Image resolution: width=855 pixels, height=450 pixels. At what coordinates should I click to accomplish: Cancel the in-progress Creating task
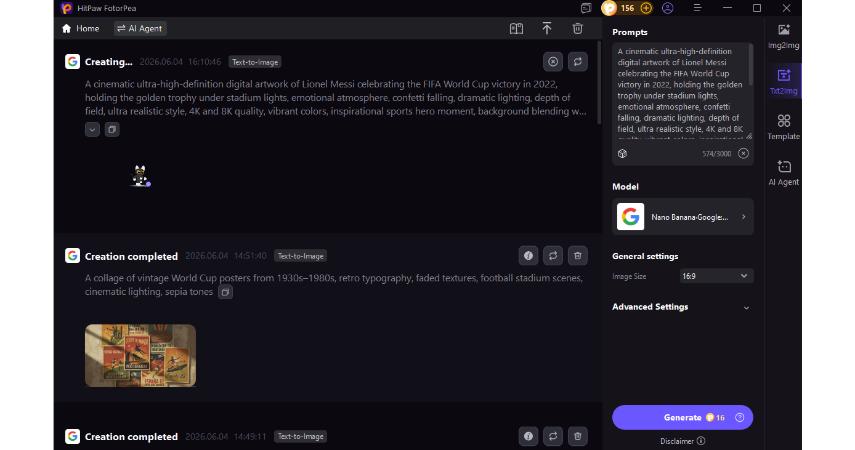pos(553,62)
